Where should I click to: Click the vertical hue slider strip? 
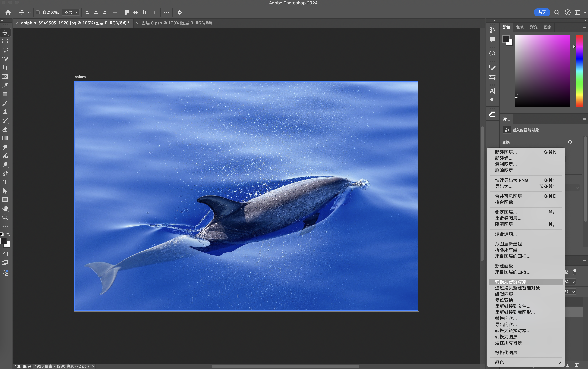[579, 71]
